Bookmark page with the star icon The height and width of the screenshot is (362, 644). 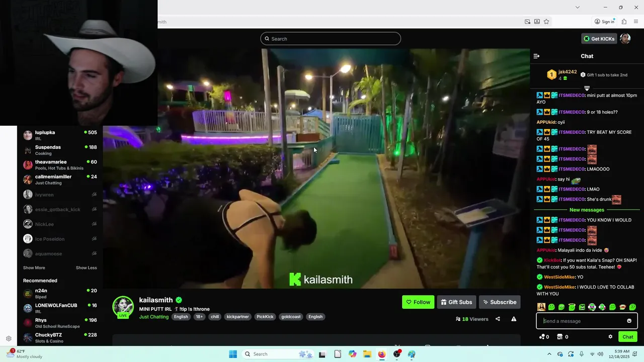(x=546, y=22)
